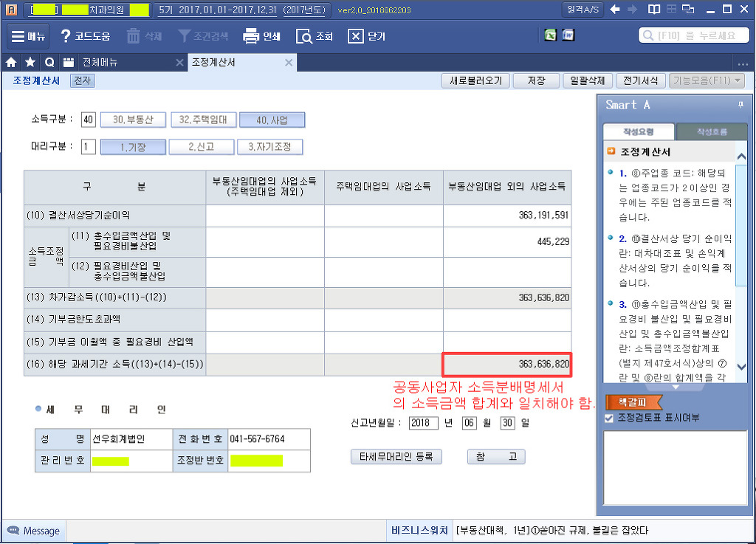Click the Message speech bubble icon
Viewport: 756px width, 544px height.
click(13, 530)
